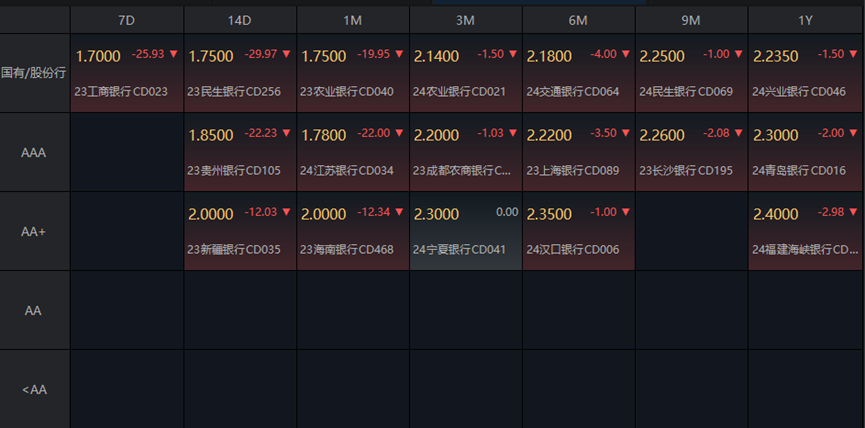The width and height of the screenshot is (865, 428).
Task: Select the 7D tenor column header
Action: (127, 20)
